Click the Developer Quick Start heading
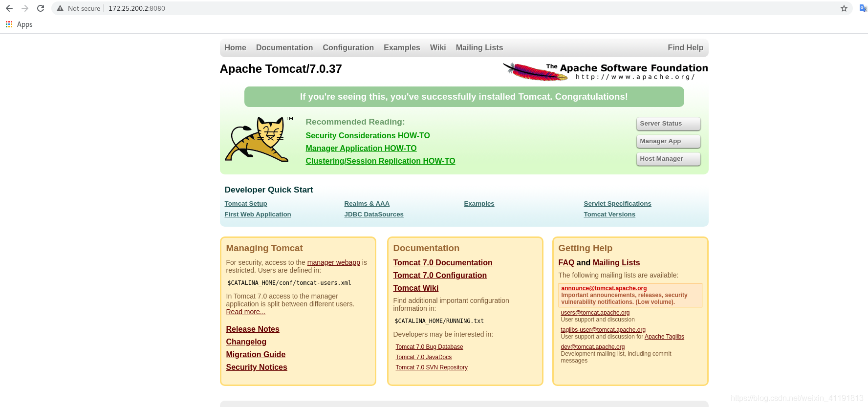Image resolution: width=868 pixels, height=407 pixels. click(269, 190)
